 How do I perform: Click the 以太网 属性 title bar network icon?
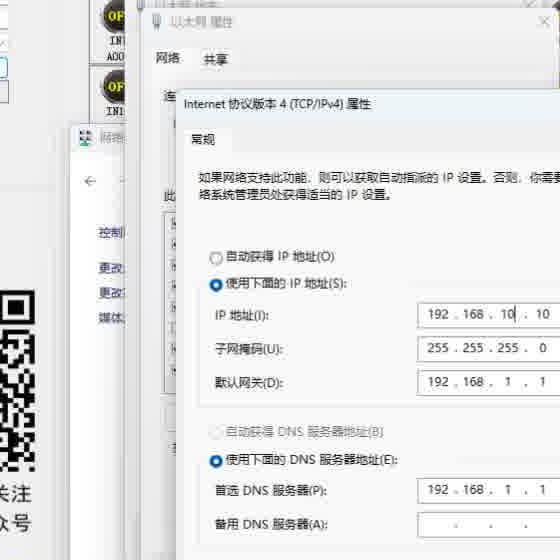[x=156, y=22]
